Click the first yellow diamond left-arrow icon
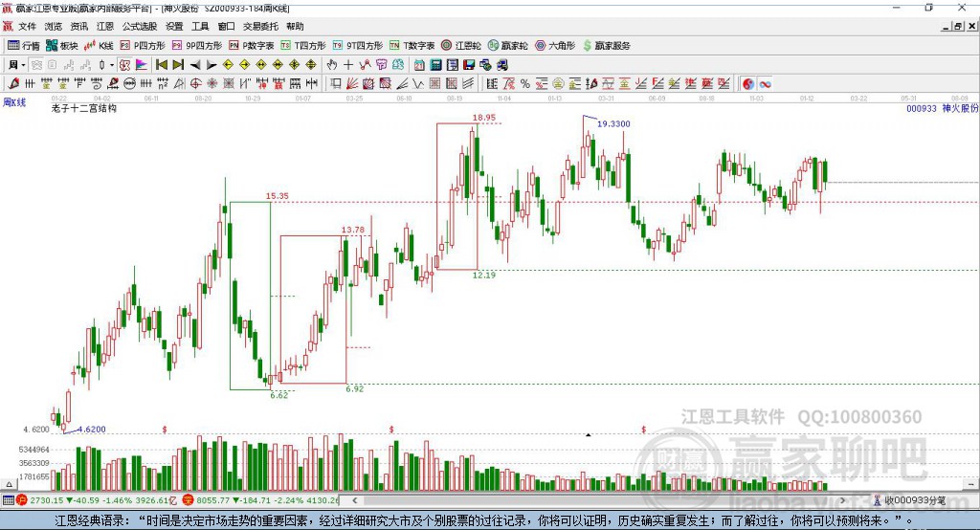The height and width of the screenshot is (530, 980). pos(228,65)
